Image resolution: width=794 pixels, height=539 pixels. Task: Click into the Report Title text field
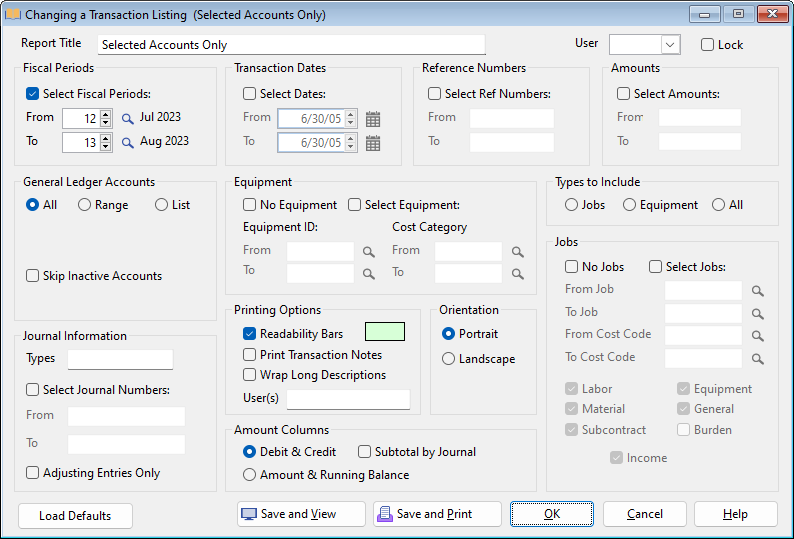tap(292, 45)
